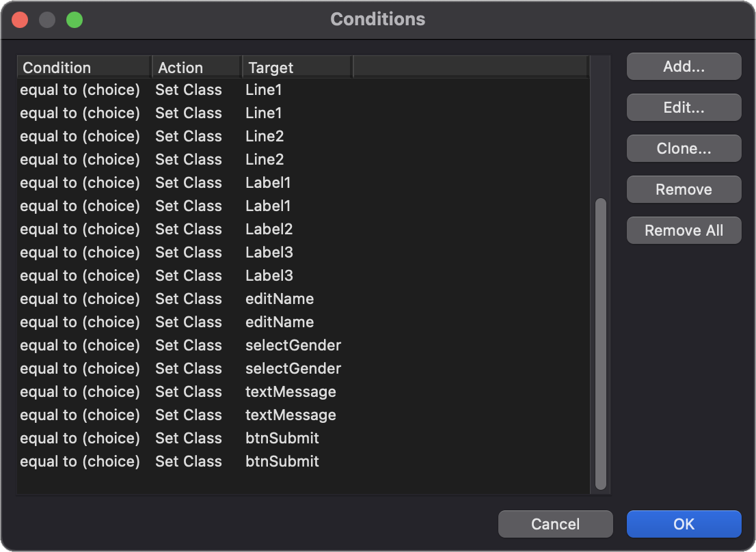
Task: Click the Action column header
Action: point(196,68)
